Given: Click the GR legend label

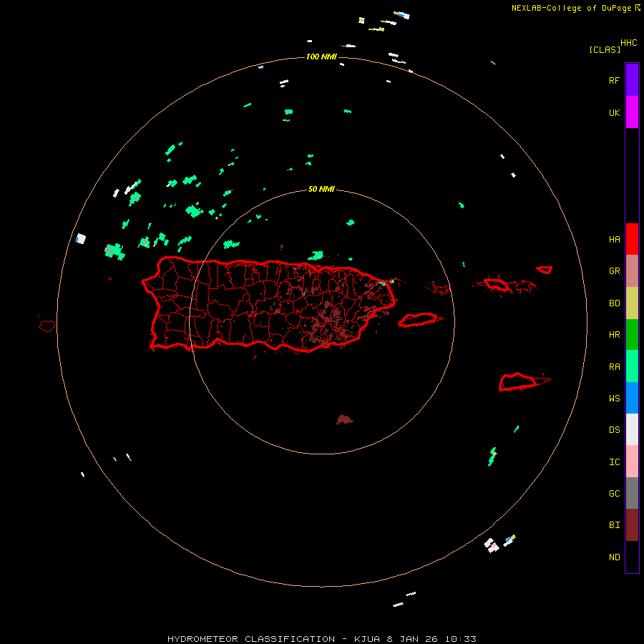Looking at the screenshot, I should 614,271.
